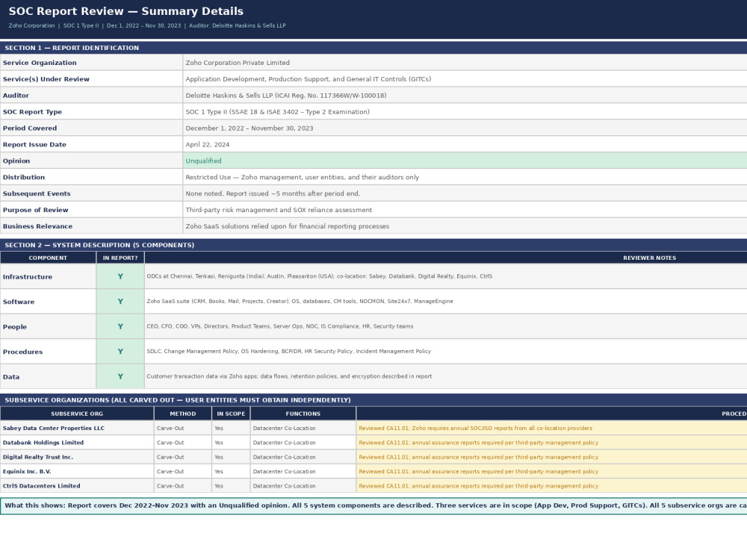Viewport: 747px width, 560px height.
Task: Click the 'Data' component cell
Action: [x=48, y=376]
